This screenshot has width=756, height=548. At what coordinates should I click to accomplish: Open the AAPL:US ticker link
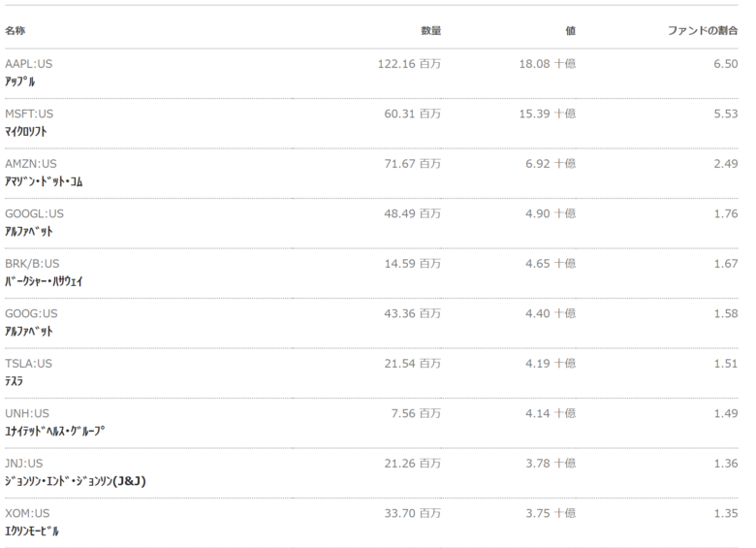tap(28, 64)
